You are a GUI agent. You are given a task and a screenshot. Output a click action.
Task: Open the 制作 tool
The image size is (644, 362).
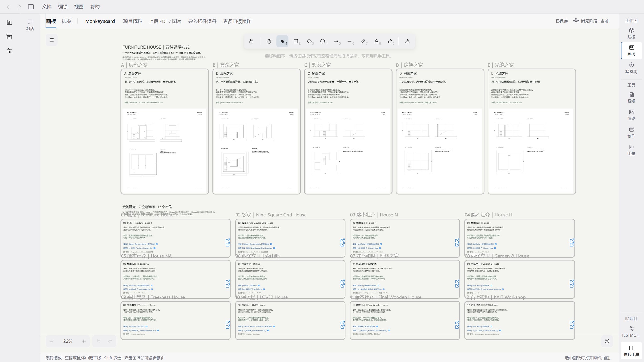[631, 132]
